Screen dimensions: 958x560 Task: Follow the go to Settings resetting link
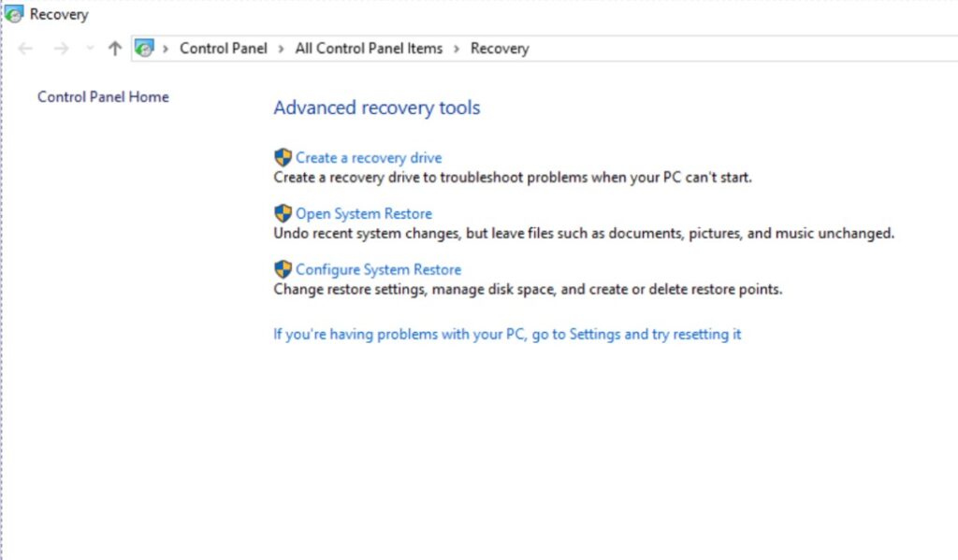pyautogui.click(x=507, y=334)
